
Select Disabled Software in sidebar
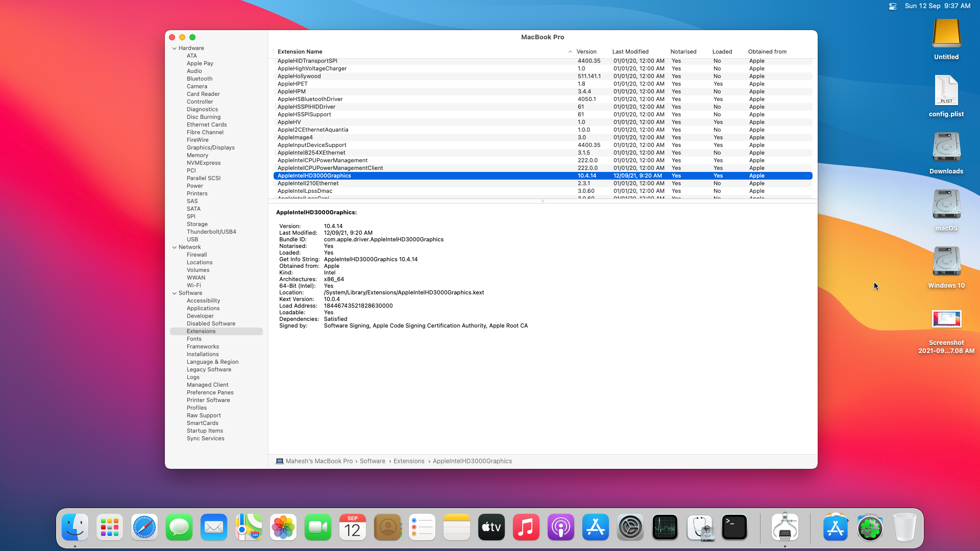tap(211, 323)
